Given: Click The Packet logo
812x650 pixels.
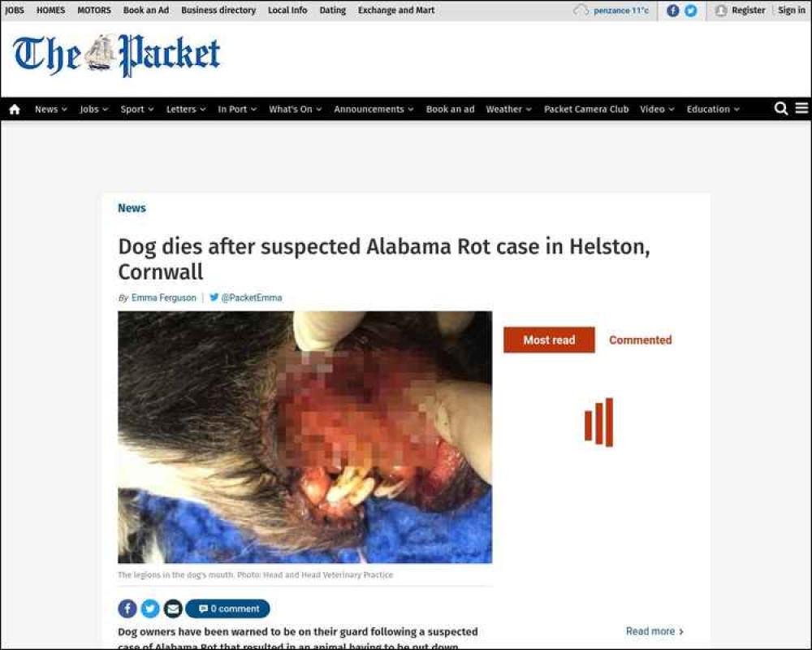Looking at the screenshot, I should (116, 55).
